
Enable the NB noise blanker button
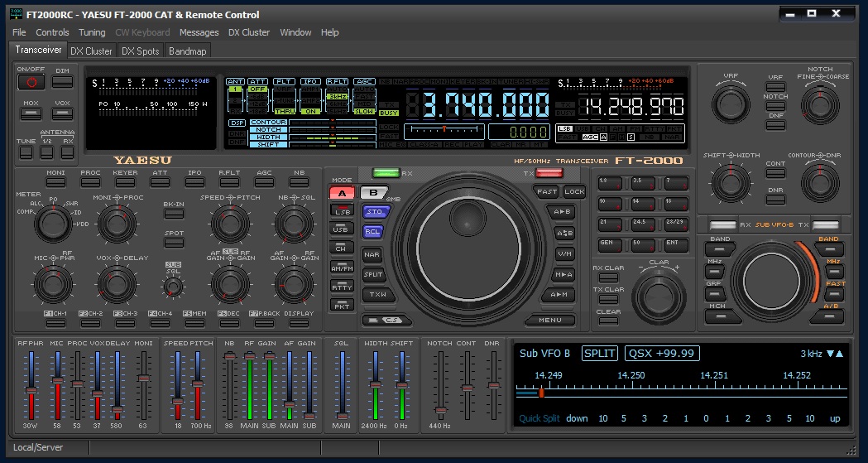[x=299, y=181]
